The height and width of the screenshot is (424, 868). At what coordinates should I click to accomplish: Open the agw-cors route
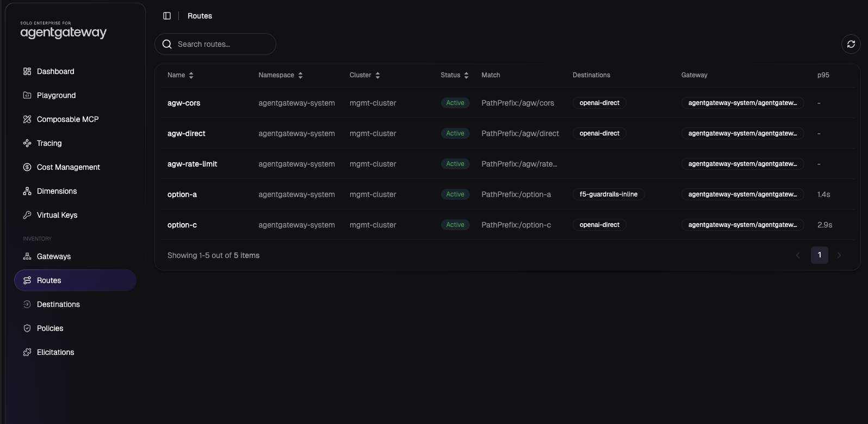pos(184,103)
